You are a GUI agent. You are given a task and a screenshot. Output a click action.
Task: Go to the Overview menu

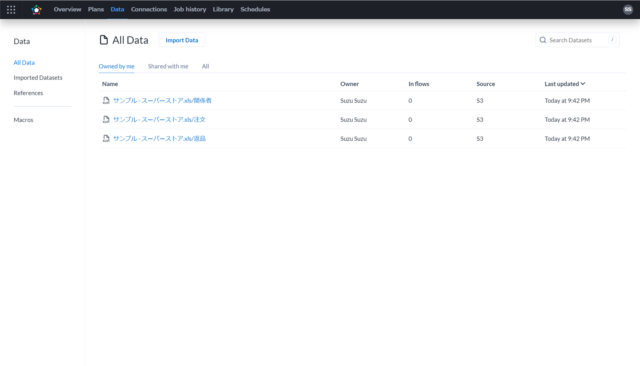pyautogui.click(x=67, y=9)
